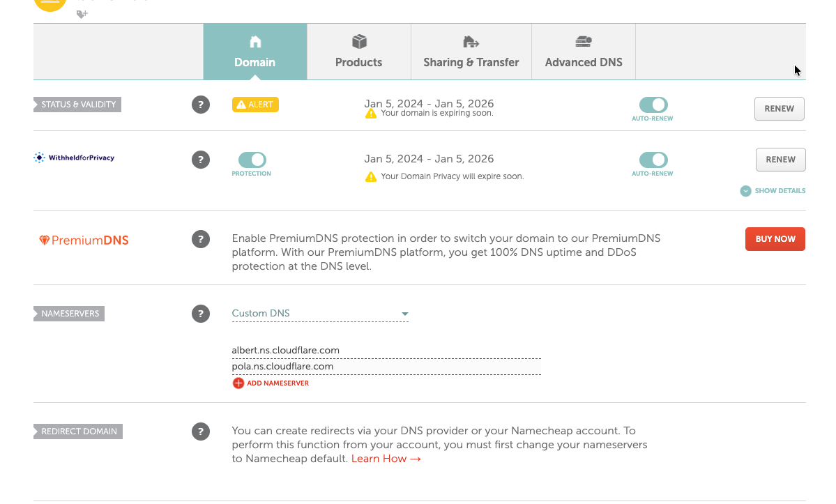Click the plus icon beside Add Nameserver
The image size is (836, 504).
(x=238, y=383)
